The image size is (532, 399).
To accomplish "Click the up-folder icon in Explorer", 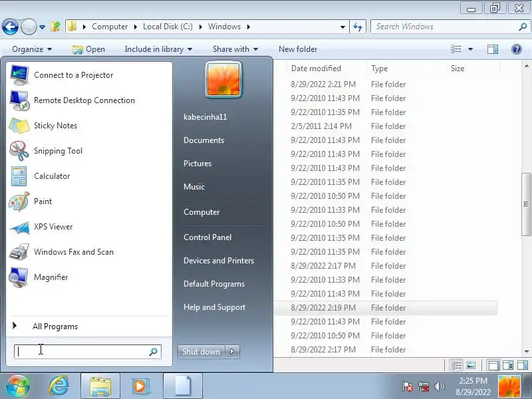I will click(x=56, y=27).
